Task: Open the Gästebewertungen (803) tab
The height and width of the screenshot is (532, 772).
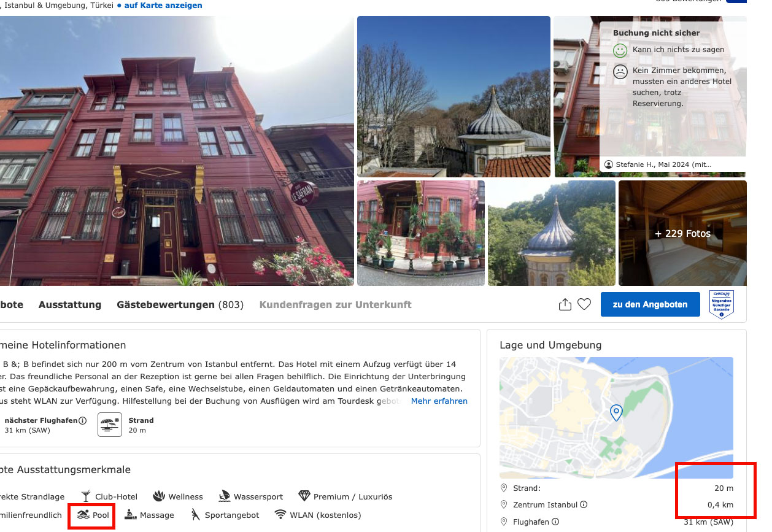Action: pos(180,304)
